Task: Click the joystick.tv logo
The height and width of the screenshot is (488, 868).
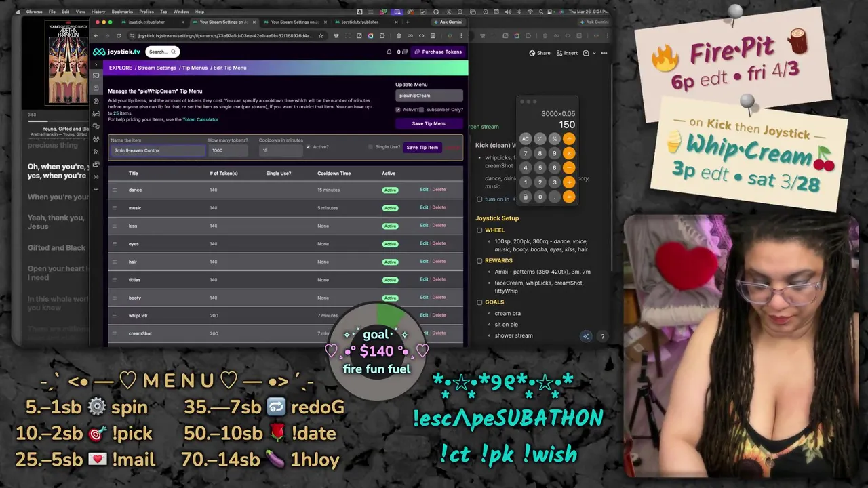Action: pyautogui.click(x=117, y=52)
